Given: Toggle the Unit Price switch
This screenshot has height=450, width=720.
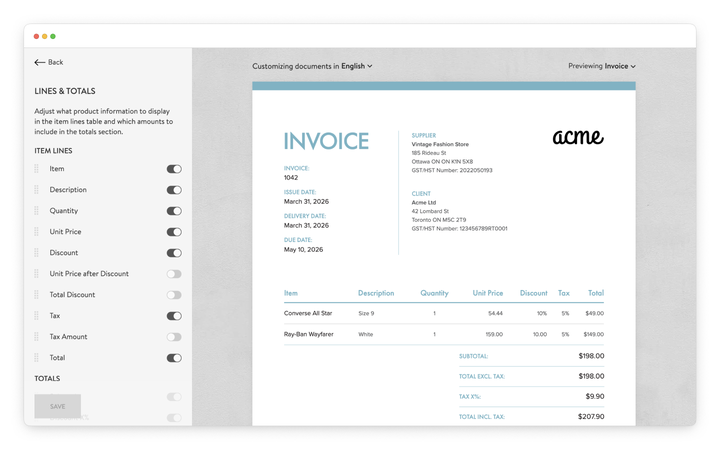Looking at the screenshot, I should pyautogui.click(x=174, y=232).
